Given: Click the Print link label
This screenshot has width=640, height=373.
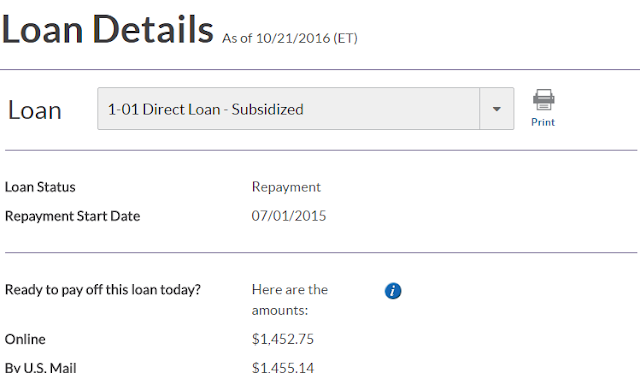Looking at the screenshot, I should pos(543,122).
